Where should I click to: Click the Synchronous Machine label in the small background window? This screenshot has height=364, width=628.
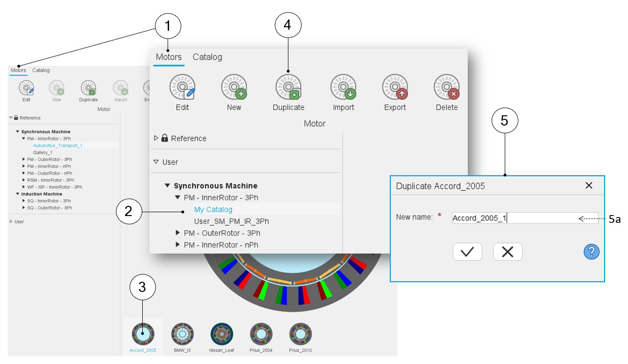[46, 132]
